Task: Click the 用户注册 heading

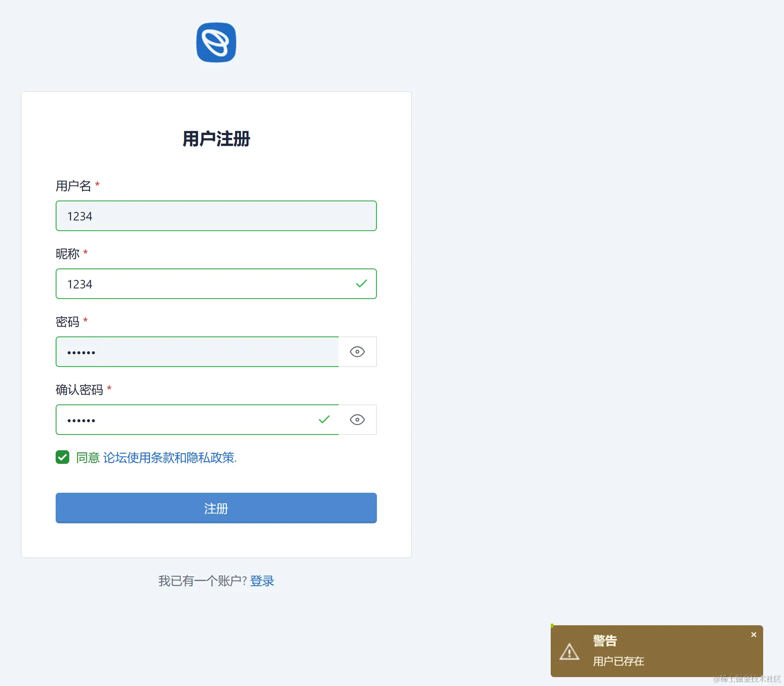Action: (216, 139)
